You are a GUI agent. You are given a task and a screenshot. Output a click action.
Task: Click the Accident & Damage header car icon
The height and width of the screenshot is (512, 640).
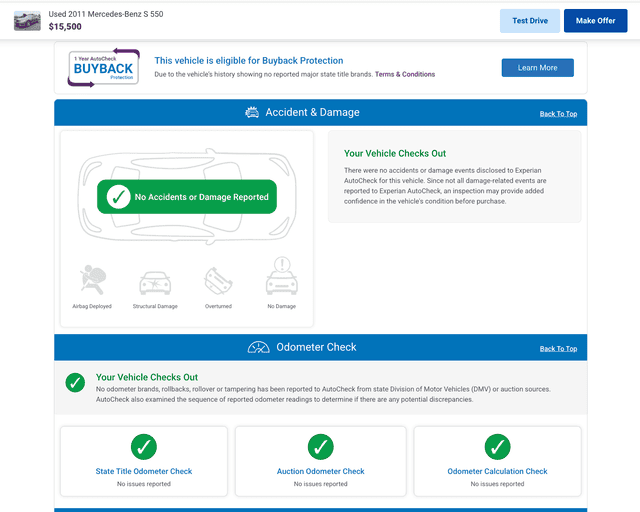tap(252, 113)
